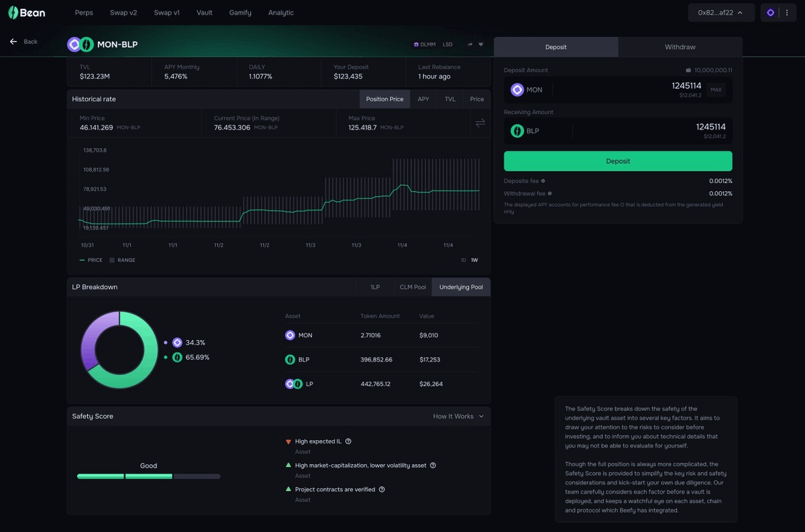Click the MON token icon in Deposit Amount
This screenshot has width=805, height=532.
click(x=517, y=89)
